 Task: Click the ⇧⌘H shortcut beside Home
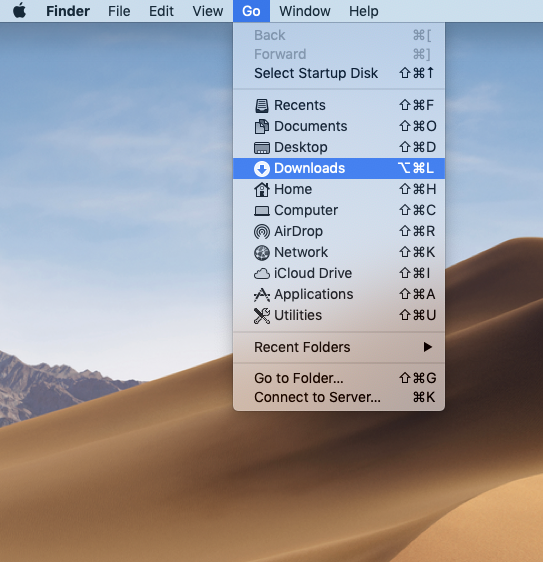point(418,189)
